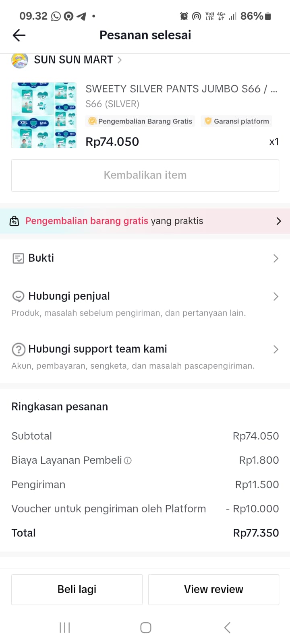Expand the Bukti row chevron
Image resolution: width=290 pixels, height=644 pixels.
click(275, 258)
